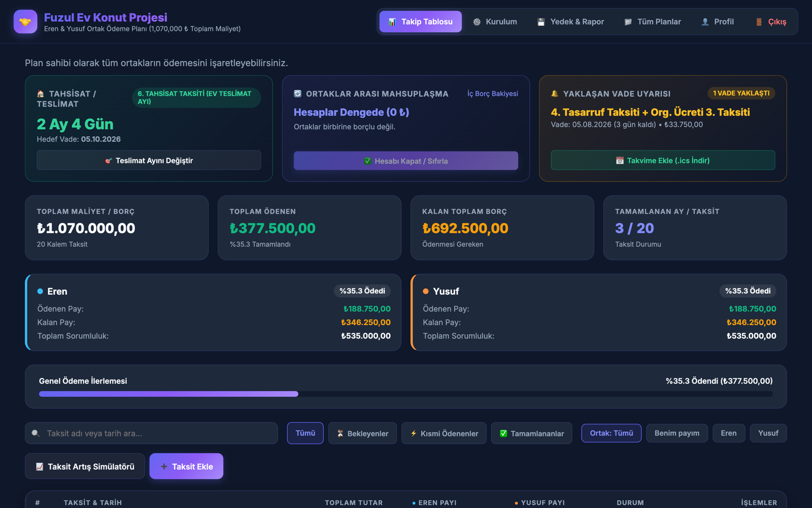Screen dimensions: 812x508
Task: Click the DURUM column header
Action: [x=630, y=502]
